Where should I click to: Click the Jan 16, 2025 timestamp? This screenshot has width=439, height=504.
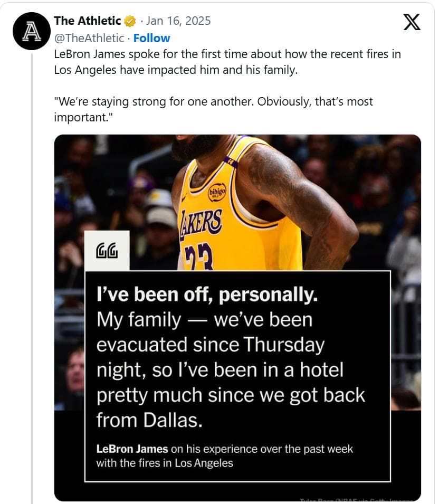tap(178, 21)
